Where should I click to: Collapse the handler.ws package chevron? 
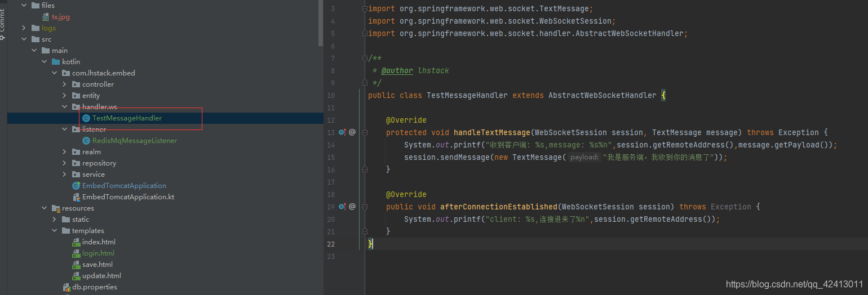coord(65,106)
